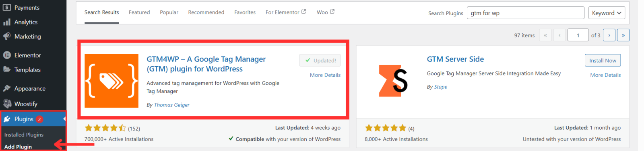Open the GTM4WP plugin title link
Screen dimensions: 644x151
206,64
